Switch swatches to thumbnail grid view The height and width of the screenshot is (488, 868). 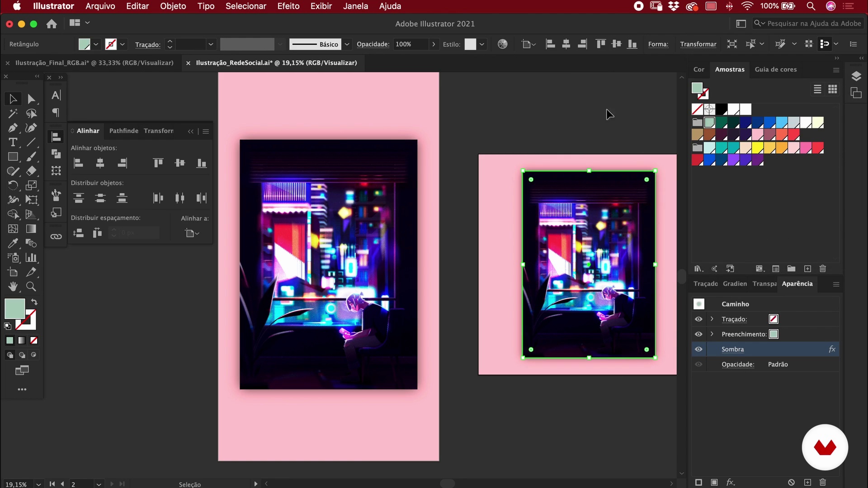pyautogui.click(x=833, y=89)
